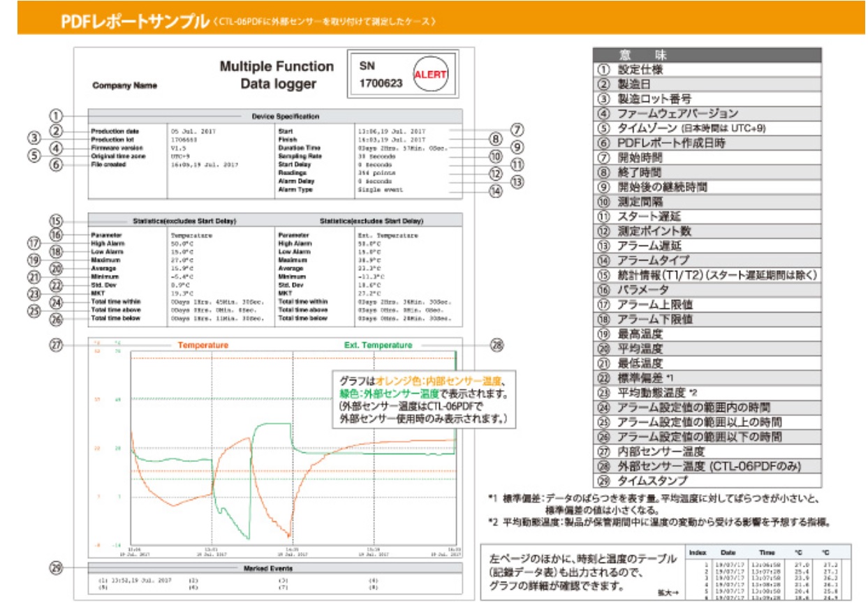
Task: Click the 'Alarm Delay' label
Action: [296, 181]
